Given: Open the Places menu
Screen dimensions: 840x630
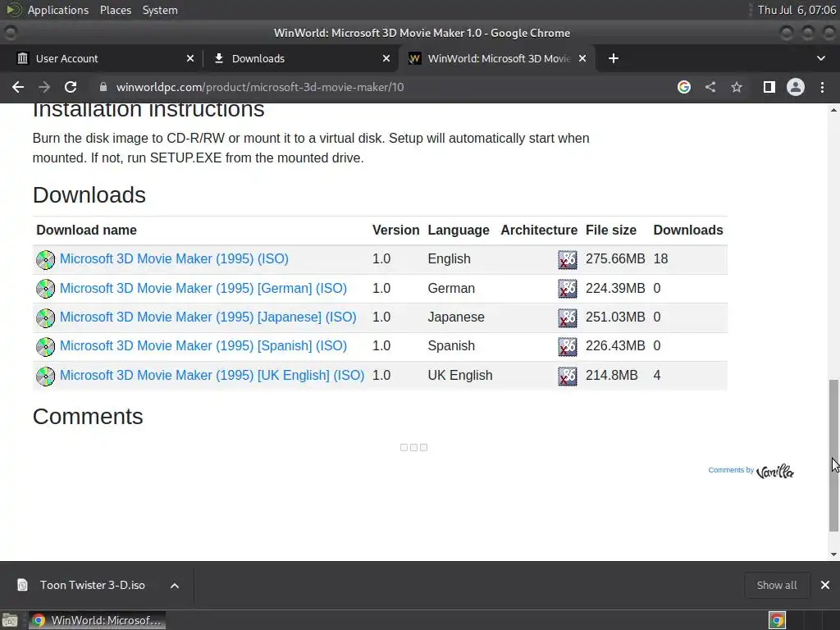Looking at the screenshot, I should click(115, 10).
